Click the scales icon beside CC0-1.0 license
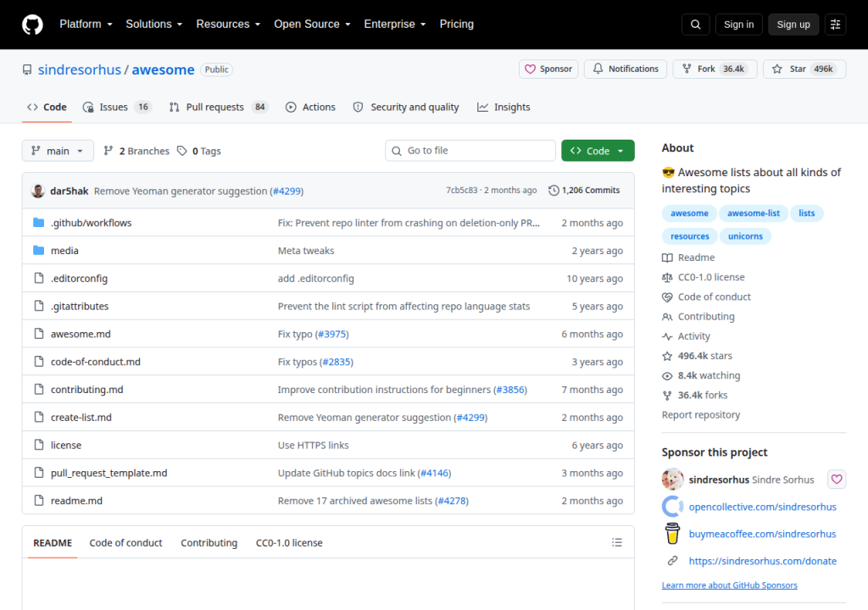Screen dimensions: 868x610 (667, 277)
